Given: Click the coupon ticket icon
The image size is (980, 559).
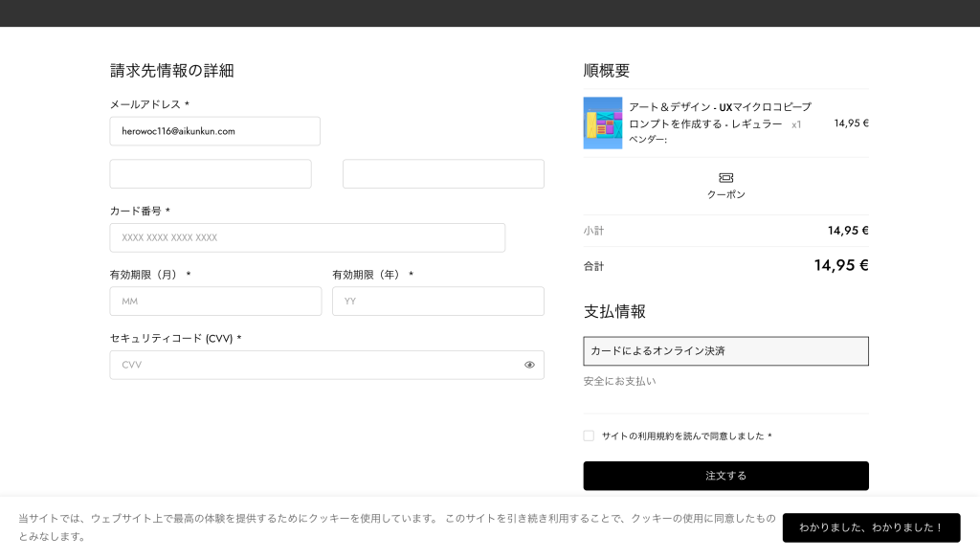Looking at the screenshot, I should [x=725, y=178].
